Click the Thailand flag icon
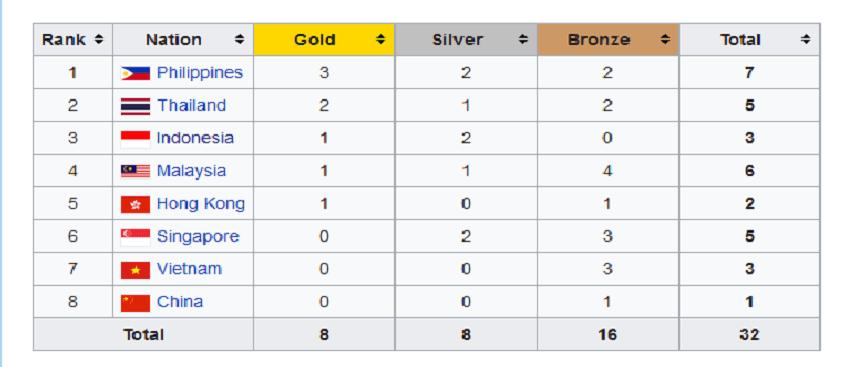The image size is (850, 367). point(135,106)
